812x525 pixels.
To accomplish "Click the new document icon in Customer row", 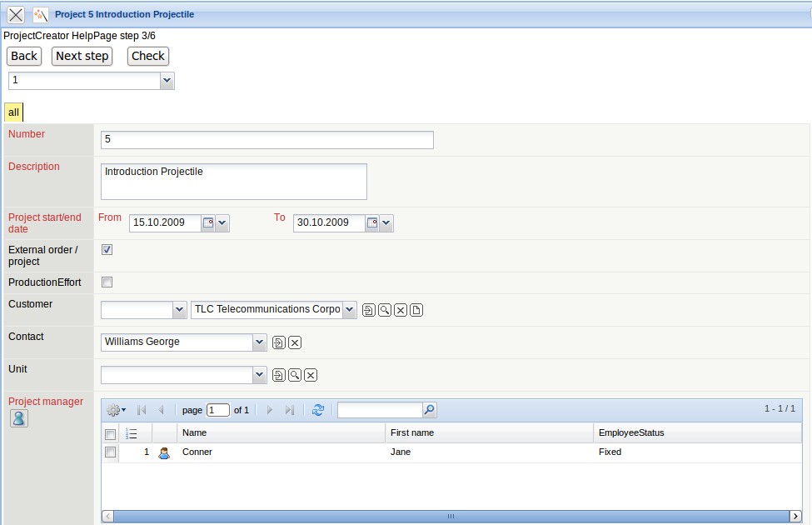I will [416, 310].
